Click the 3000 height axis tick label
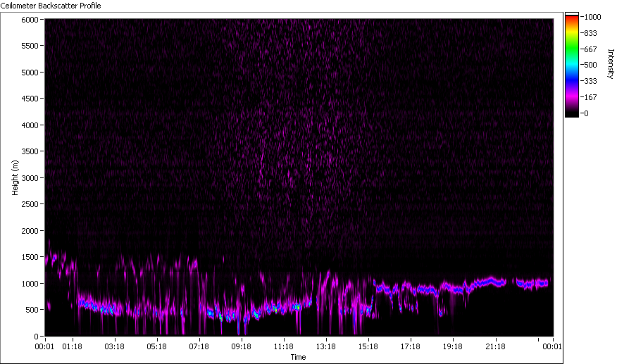 [x=30, y=178]
